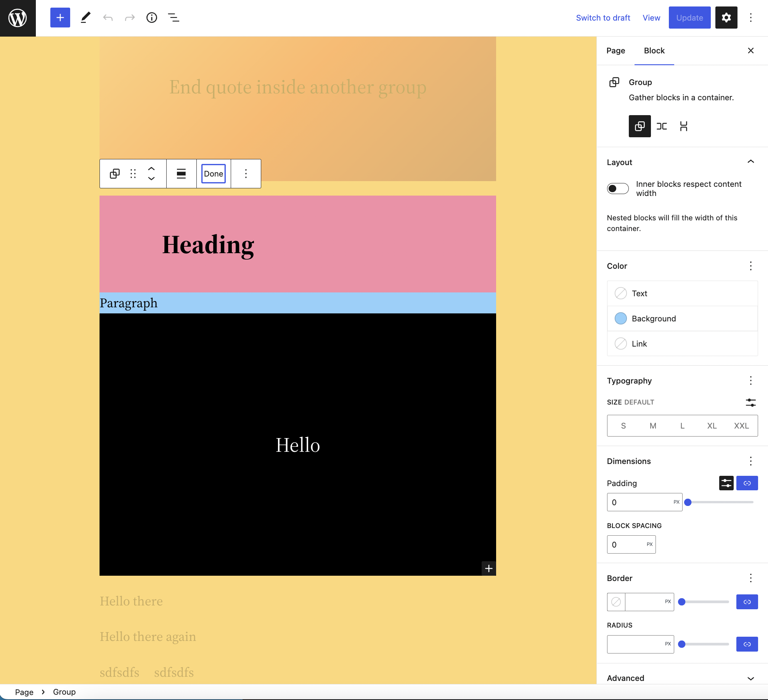
Task: Open Document Overview list icon
Action: pos(174,18)
